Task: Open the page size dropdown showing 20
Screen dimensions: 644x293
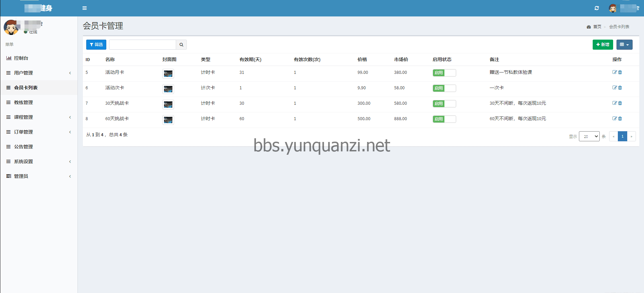Action: (589, 136)
